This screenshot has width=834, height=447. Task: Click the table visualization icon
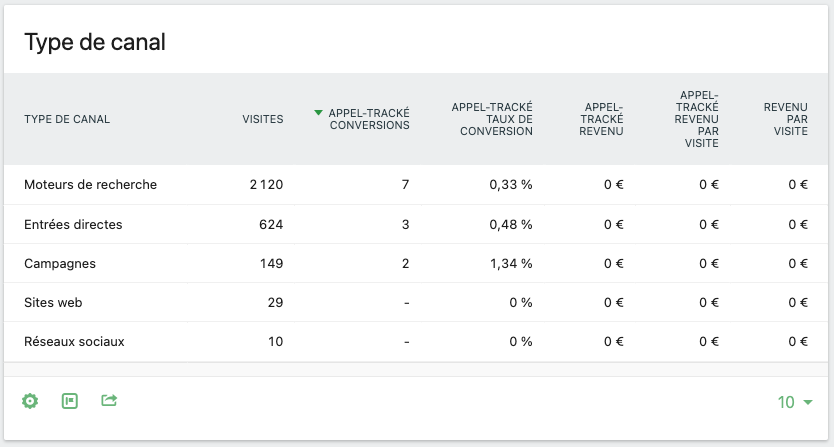(x=70, y=401)
